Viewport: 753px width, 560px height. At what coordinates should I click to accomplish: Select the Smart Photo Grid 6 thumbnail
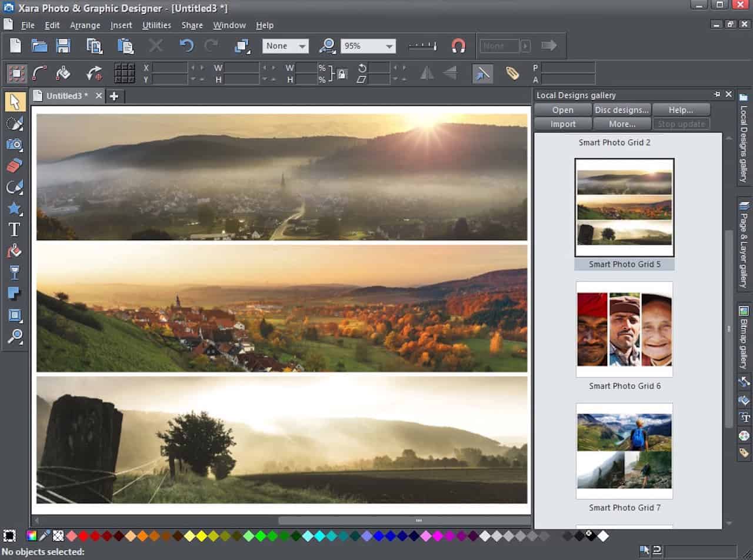tap(625, 329)
